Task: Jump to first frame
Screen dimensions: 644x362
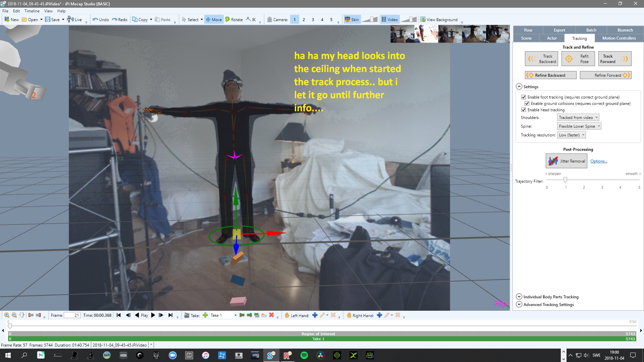Action: tap(119, 315)
